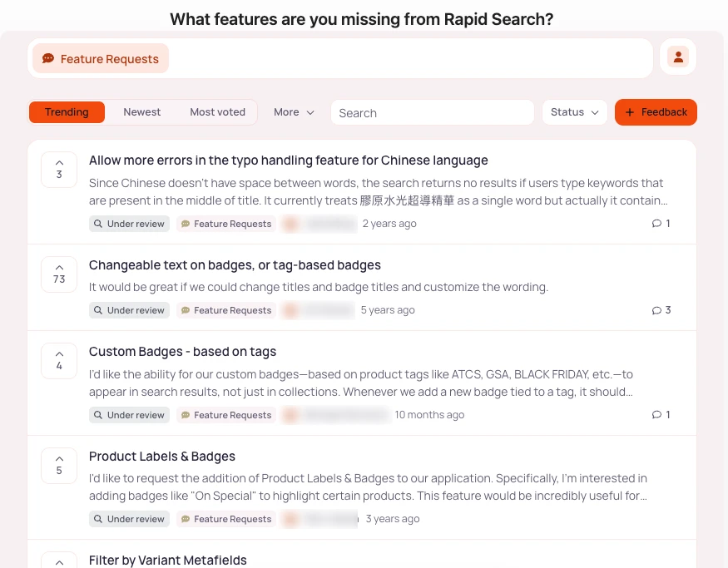Screen dimensions: 728x568
Task: Open Filter by Variant Metafields post title
Action: point(167,561)
